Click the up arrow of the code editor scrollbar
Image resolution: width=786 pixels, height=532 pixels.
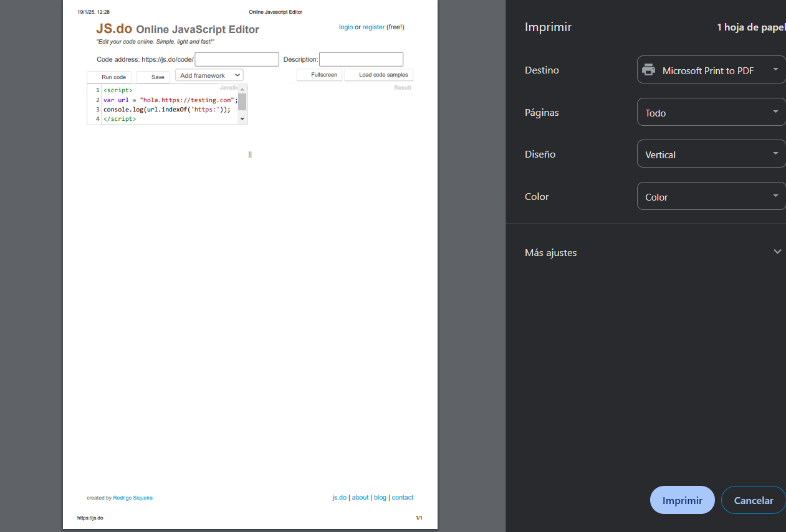(x=242, y=90)
